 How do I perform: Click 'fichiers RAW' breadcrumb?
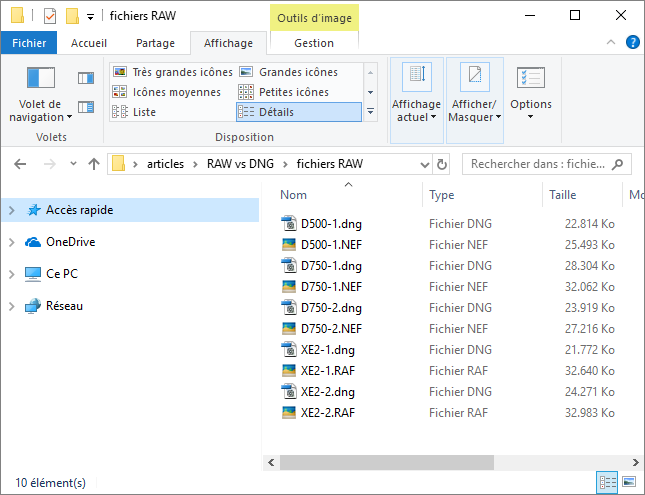coord(329,164)
